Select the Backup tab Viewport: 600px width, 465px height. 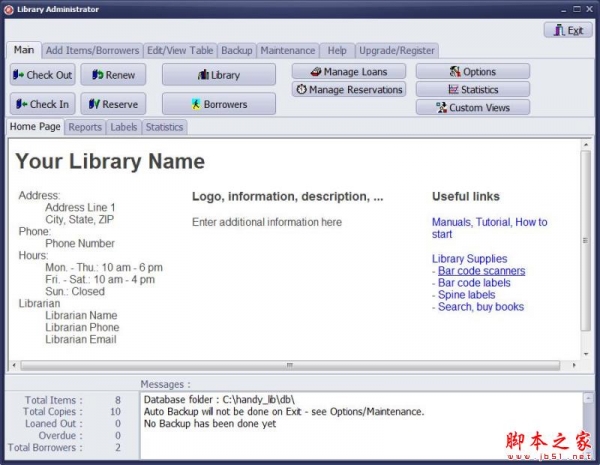pos(236,51)
